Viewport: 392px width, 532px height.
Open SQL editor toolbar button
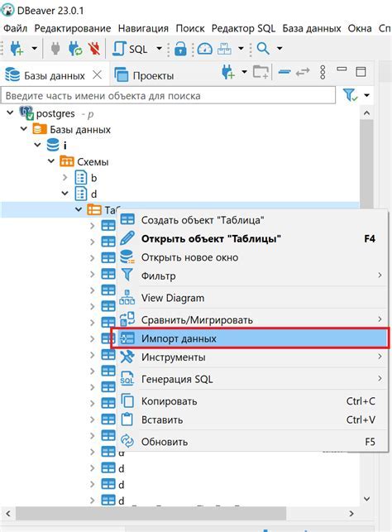click(x=130, y=49)
